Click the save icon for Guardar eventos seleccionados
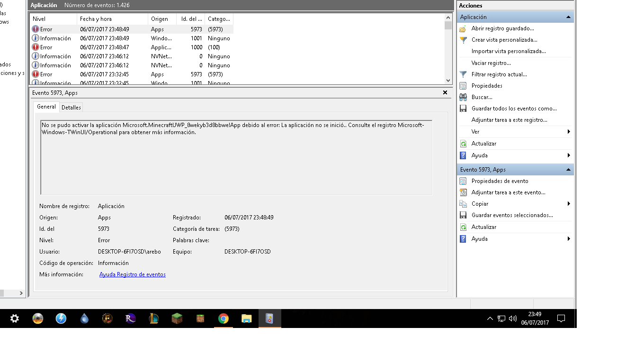 pos(463,215)
